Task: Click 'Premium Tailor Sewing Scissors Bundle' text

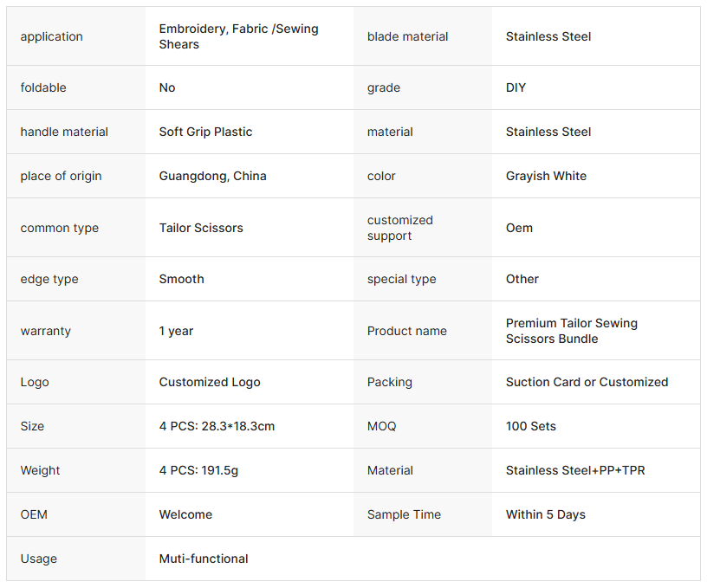Action: (x=571, y=331)
